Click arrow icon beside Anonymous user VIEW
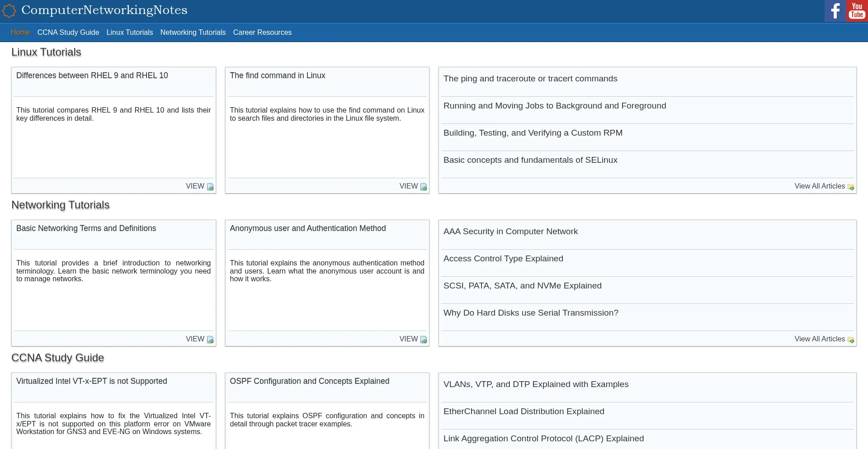Viewport: 868px width, 449px height. (424, 340)
